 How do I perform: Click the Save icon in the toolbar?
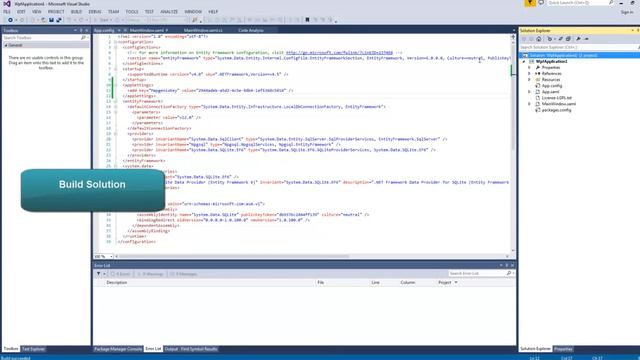[x=51, y=20]
